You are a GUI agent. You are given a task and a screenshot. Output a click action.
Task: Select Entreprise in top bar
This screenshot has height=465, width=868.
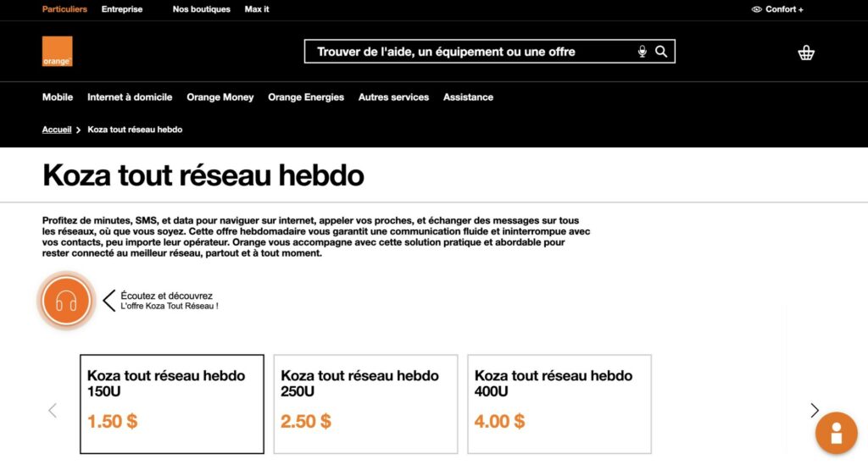tap(122, 9)
